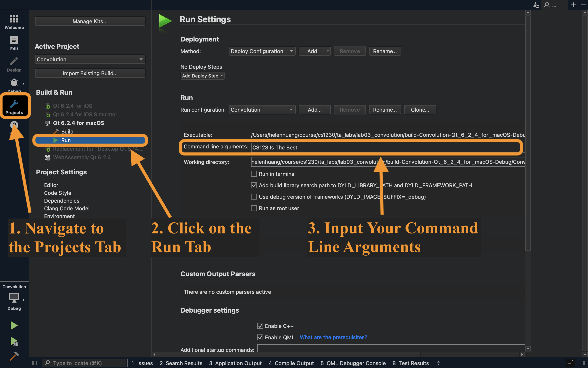Image resolution: width=588 pixels, height=368 pixels.
Task: Open Dependencies project settings
Action: (x=62, y=201)
